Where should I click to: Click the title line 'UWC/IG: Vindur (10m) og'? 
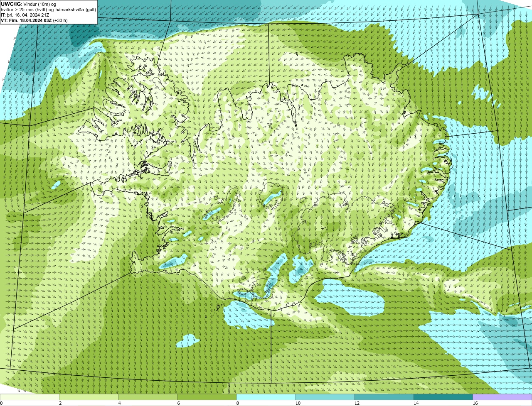29,4
